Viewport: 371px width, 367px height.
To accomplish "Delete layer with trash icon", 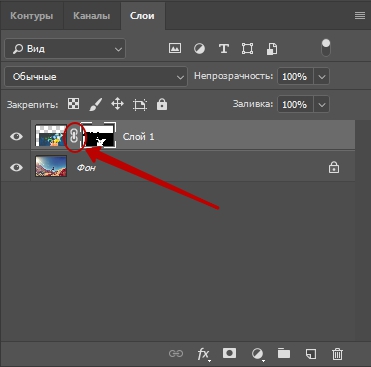I will pyautogui.click(x=337, y=353).
